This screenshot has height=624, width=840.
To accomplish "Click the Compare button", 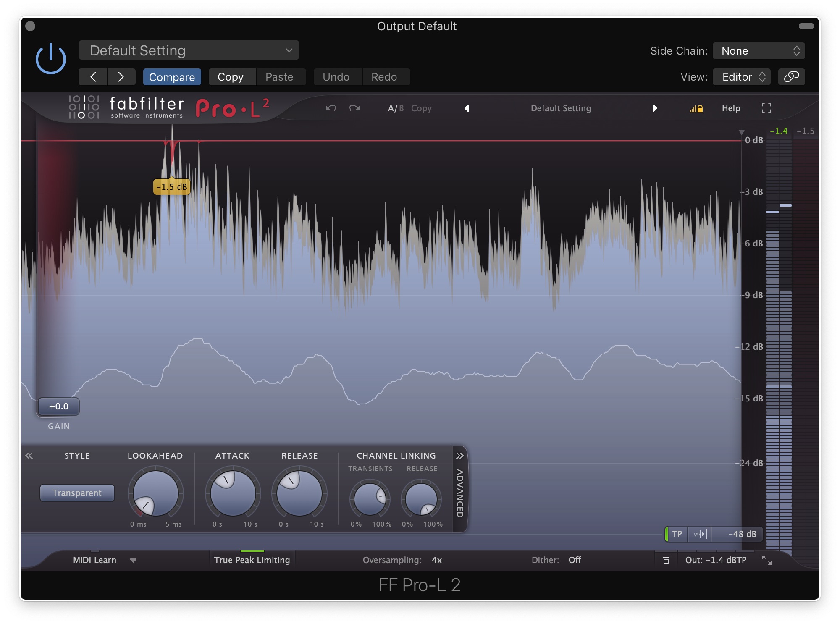I will click(172, 77).
